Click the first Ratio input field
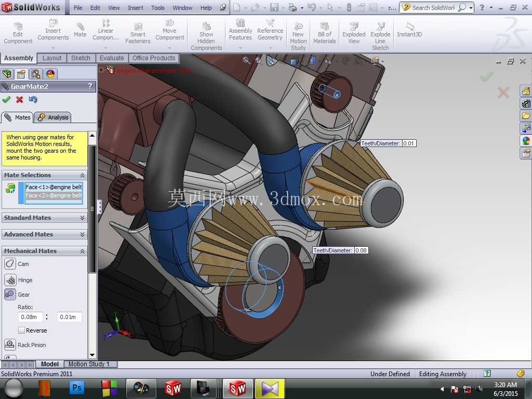Image resolution: width=532 pixels, height=399 pixels. point(30,317)
